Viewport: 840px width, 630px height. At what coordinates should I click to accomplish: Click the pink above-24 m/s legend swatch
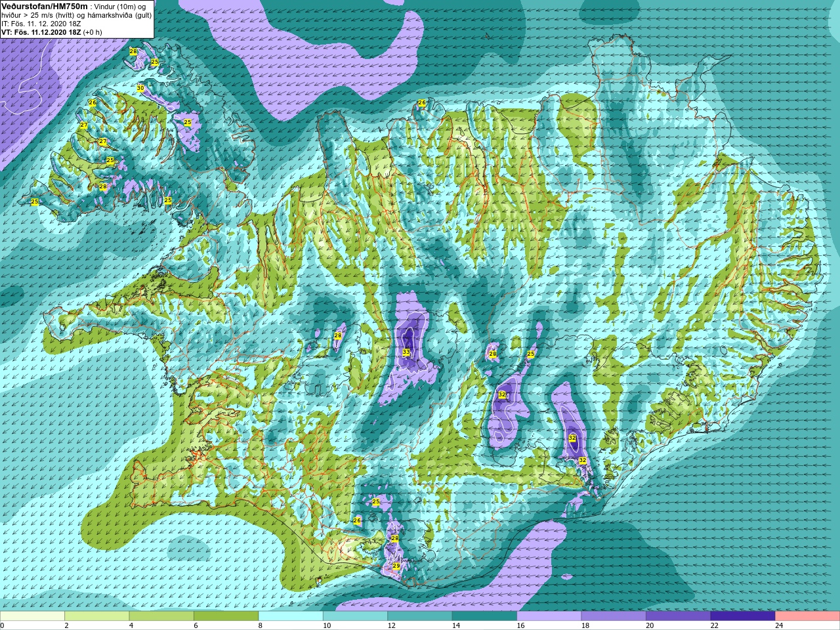(x=808, y=616)
